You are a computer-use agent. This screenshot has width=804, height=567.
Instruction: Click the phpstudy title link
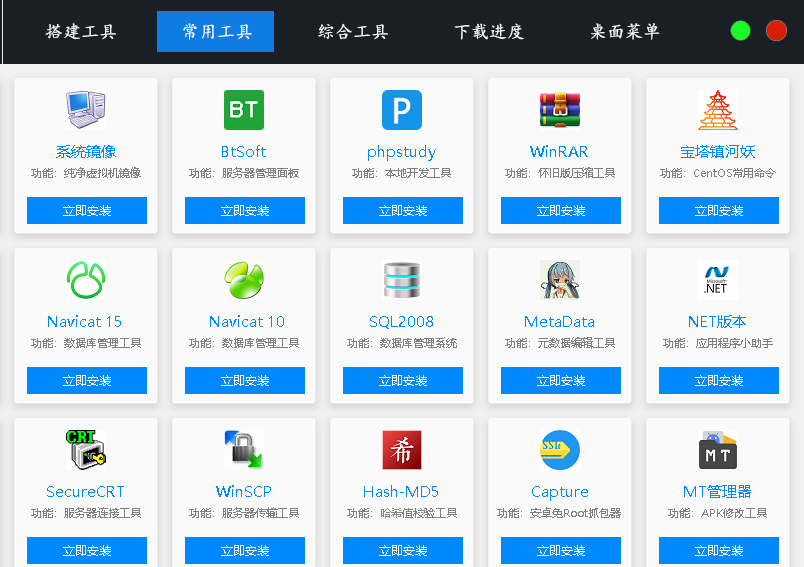point(401,152)
